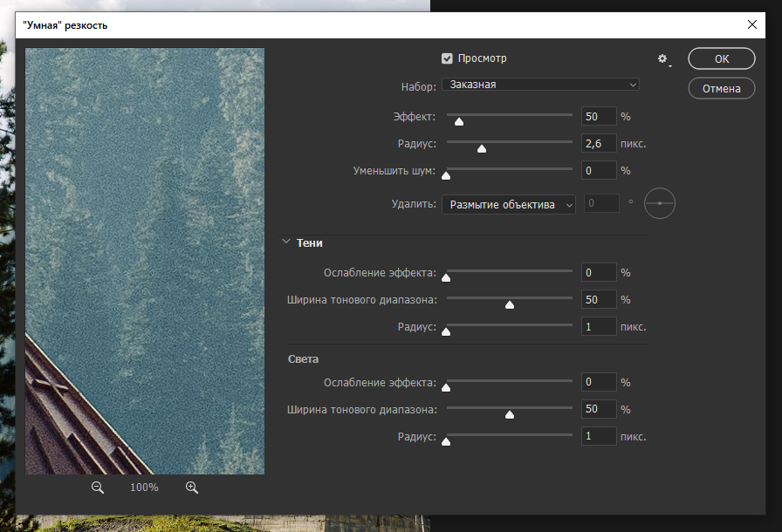This screenshot has width=782, height=532.
Task: Click the Тени section heading label
Action: [309, 243]
